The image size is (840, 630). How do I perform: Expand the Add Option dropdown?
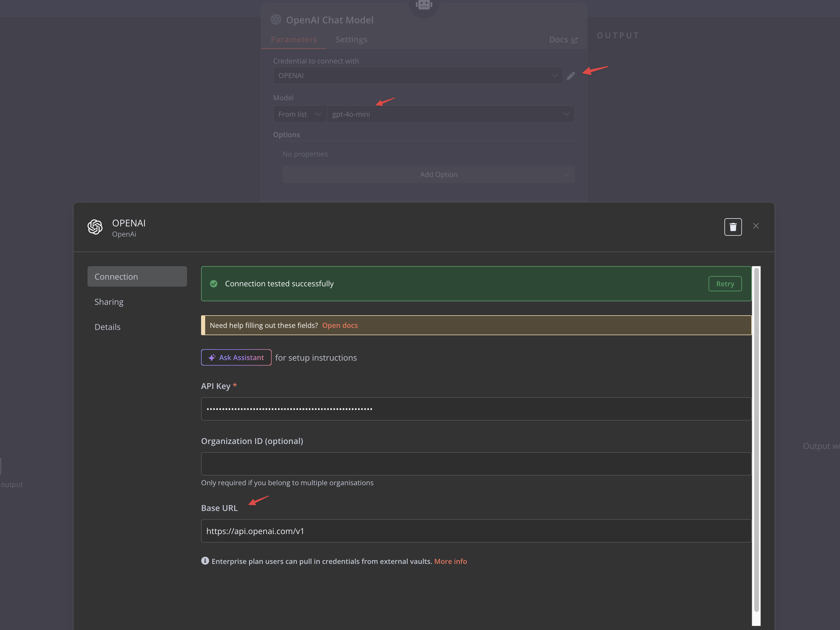coord(428,175)
